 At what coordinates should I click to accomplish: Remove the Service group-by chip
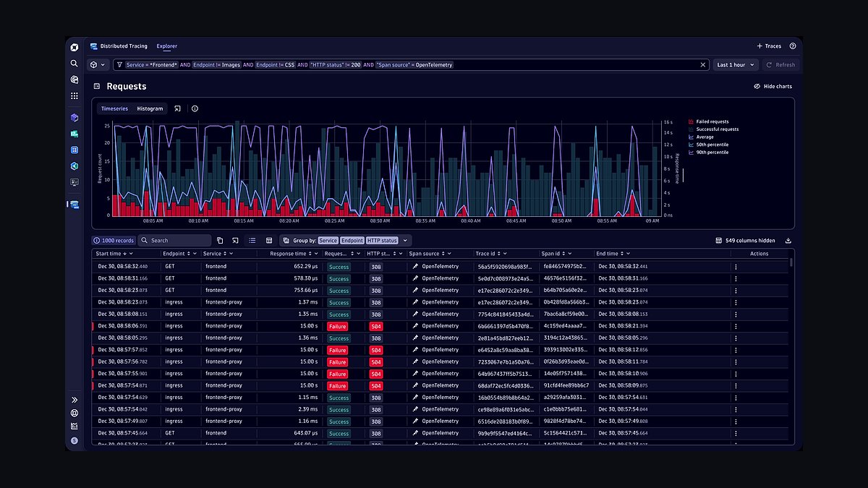(x=328, y=240)
